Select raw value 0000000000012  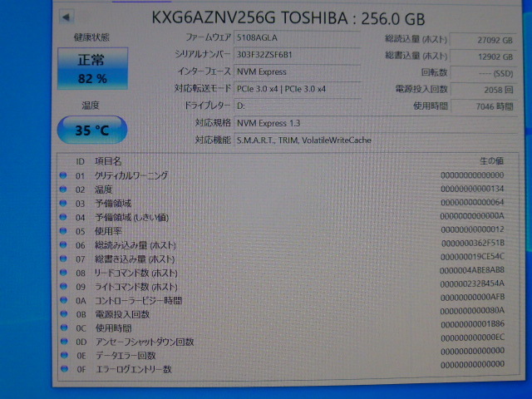point(472,229)
